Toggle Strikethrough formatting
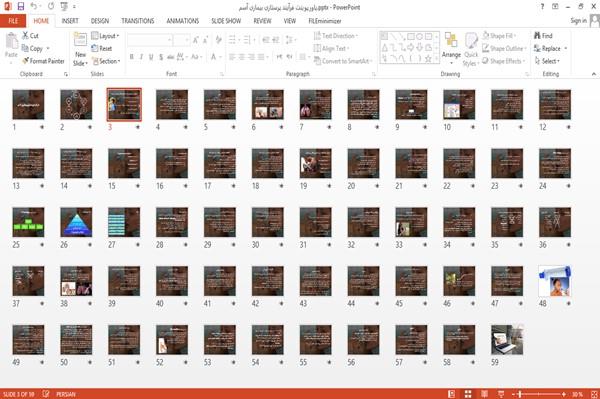Screen dimensions: 600x399 [x=171, y=57]
